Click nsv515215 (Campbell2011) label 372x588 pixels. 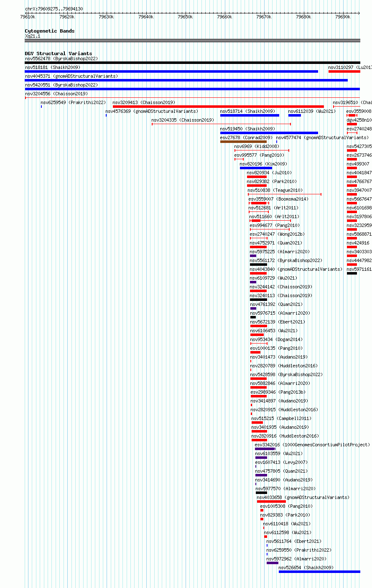pos(282,418)
